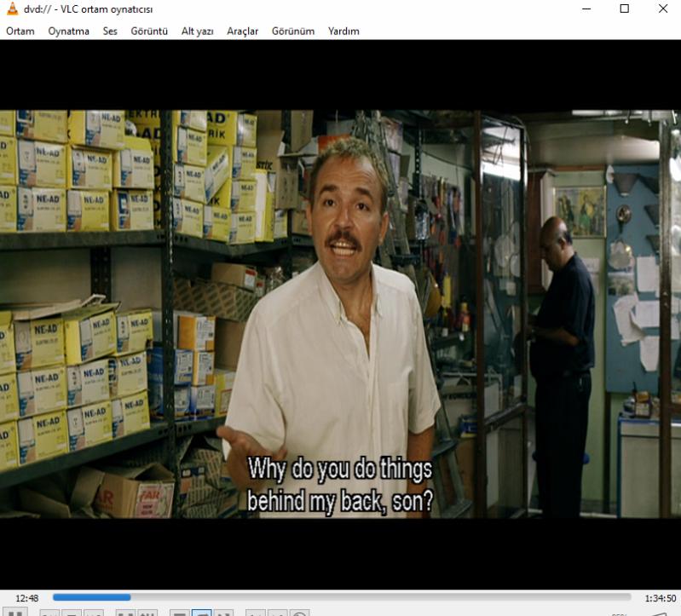Switch total time 1:34:50 to remaining
The height and width of the screenshot is (616, 681).
[661, 597]
